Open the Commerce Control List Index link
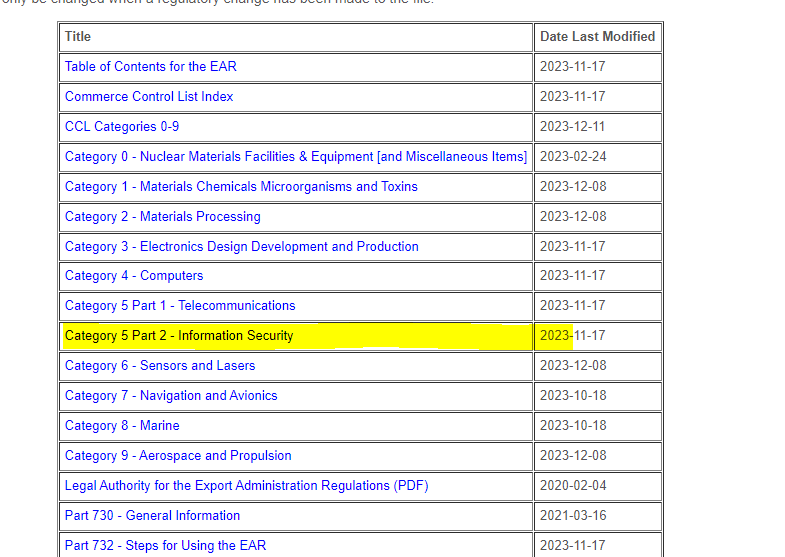Image resolution: width=785 pixels, height=557 pixels. point(149,97)
